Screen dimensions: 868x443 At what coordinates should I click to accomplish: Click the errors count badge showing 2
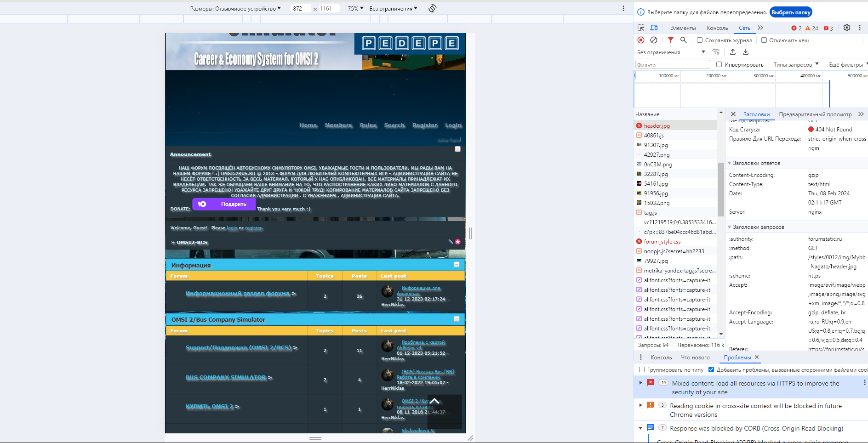pos(796,28)
